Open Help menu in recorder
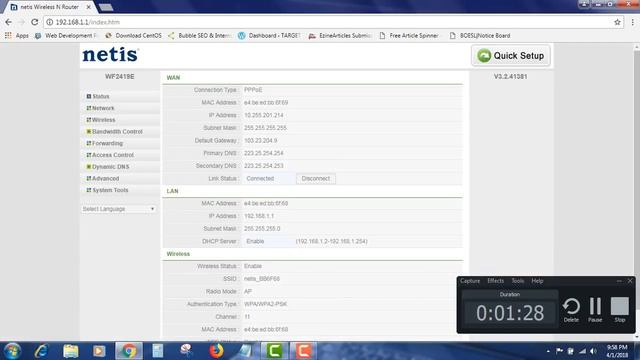 [537, 281]
